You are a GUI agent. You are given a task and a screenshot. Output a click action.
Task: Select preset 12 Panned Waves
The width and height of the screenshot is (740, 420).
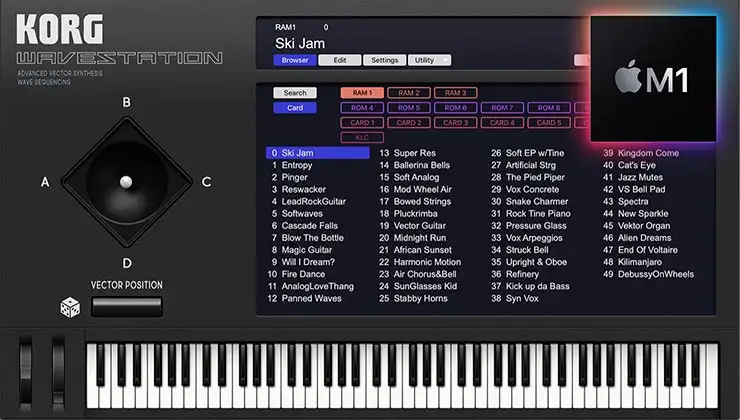pyautogui.click(x=304, y=298)
